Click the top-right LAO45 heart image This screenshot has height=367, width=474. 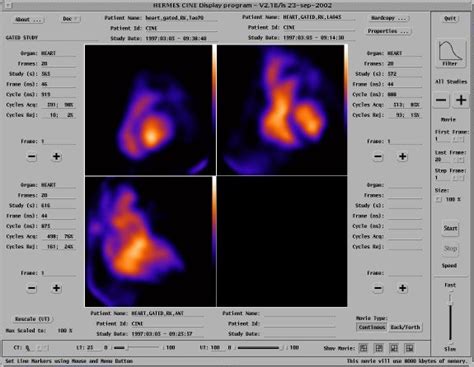(x=280, y=110)
